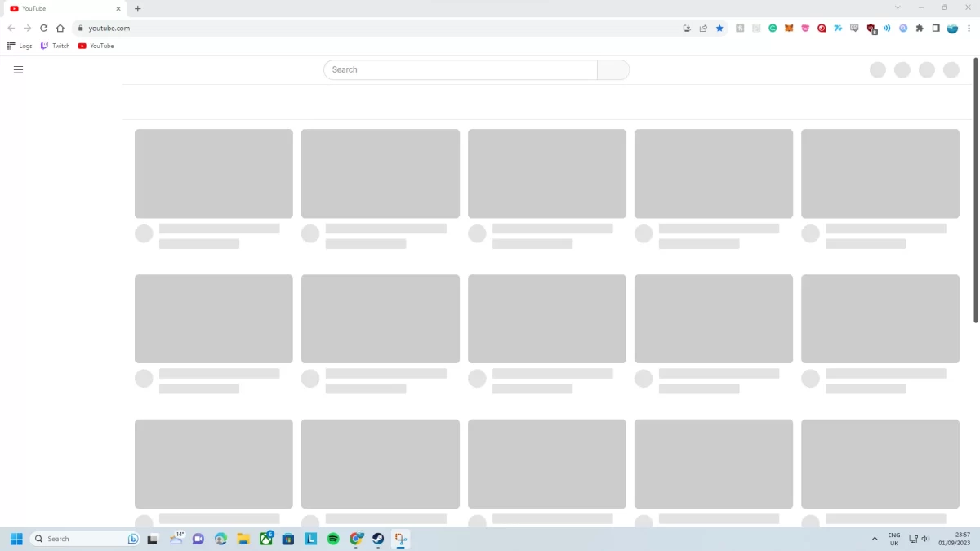Launch Spotify from the taskbar

pos(333,539)
